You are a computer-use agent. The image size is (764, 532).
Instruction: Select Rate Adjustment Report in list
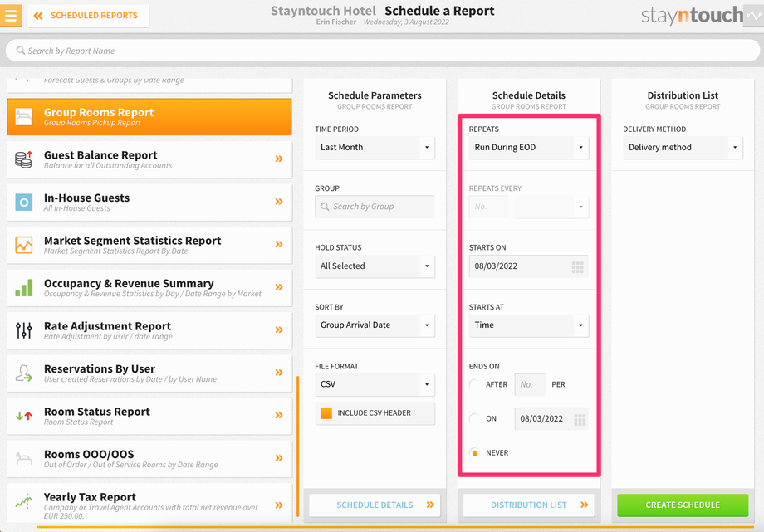point(149,330)
